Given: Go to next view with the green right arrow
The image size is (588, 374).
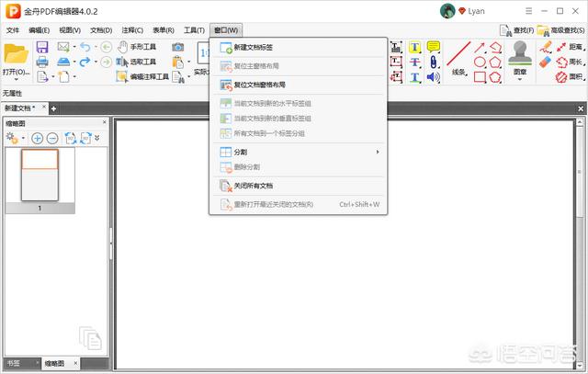Looking at the screenshot, I should point(107,62).
